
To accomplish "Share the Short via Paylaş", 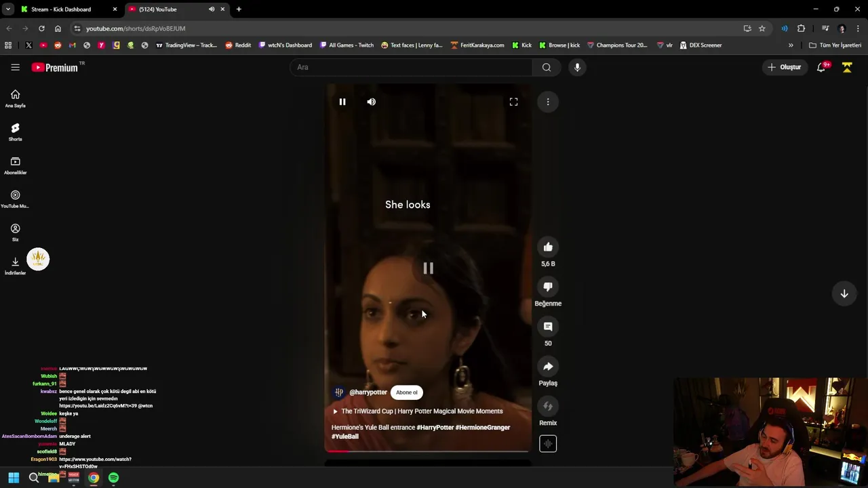I will tap(548, 367).
